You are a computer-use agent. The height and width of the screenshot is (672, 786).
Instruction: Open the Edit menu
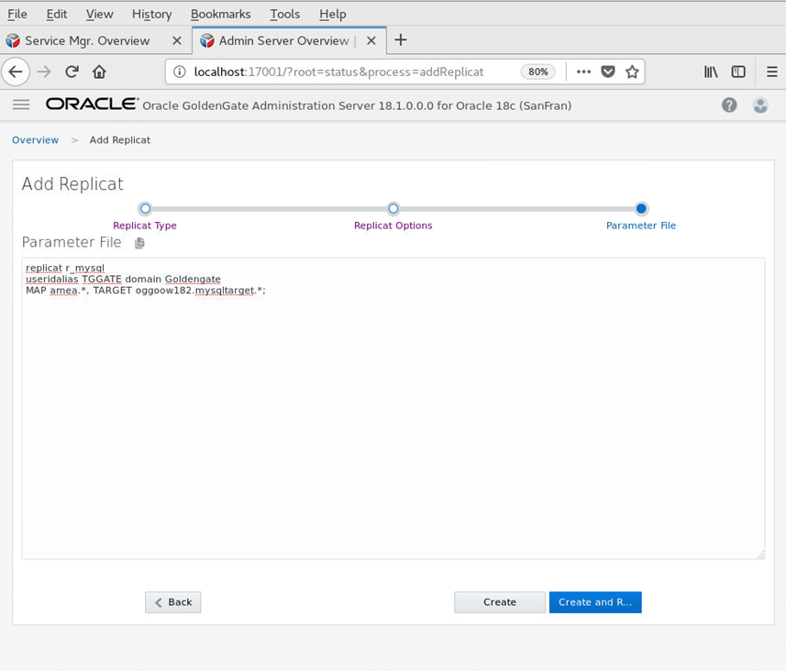click(x=57, y=14)
